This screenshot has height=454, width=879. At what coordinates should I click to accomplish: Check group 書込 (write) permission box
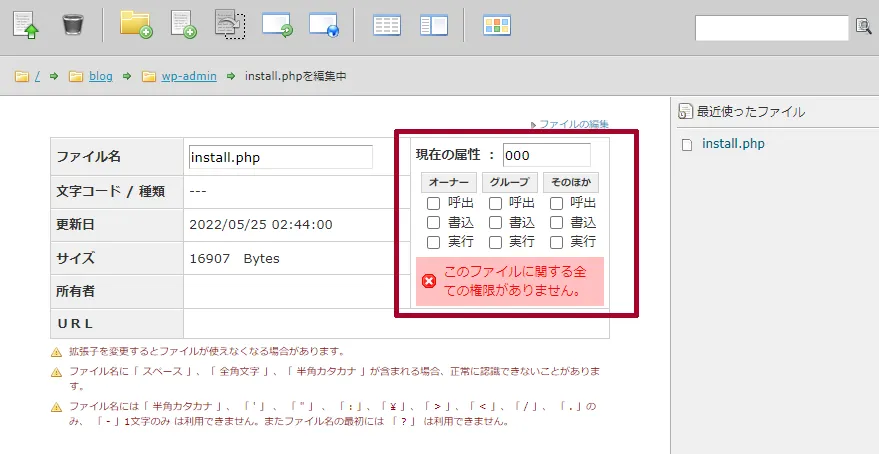click(495, 223)
